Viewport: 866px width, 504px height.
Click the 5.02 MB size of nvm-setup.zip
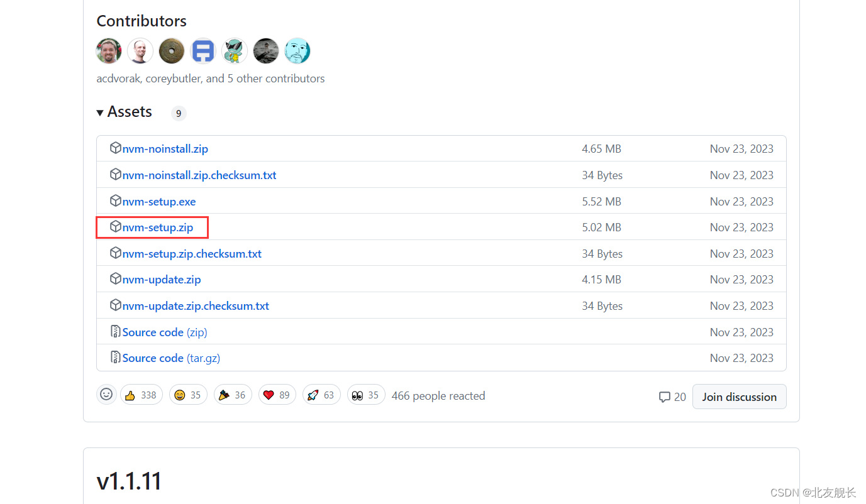[x=601, y=227]
